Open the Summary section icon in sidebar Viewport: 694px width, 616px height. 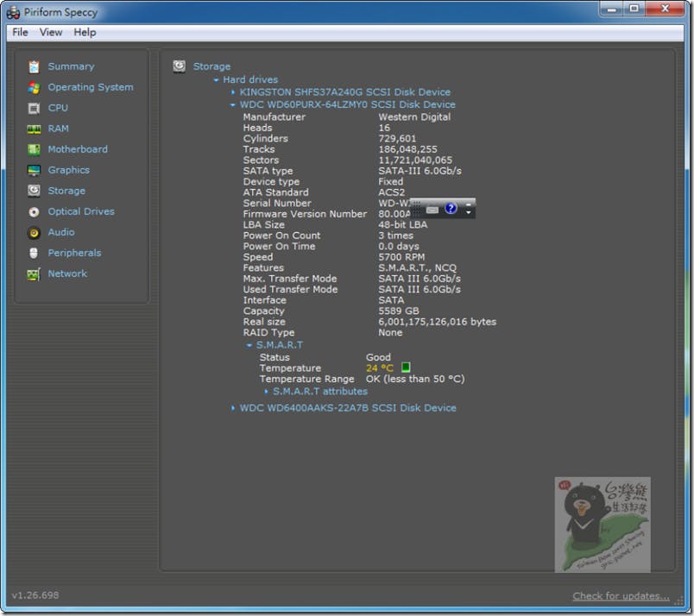[x=34, y=66]
